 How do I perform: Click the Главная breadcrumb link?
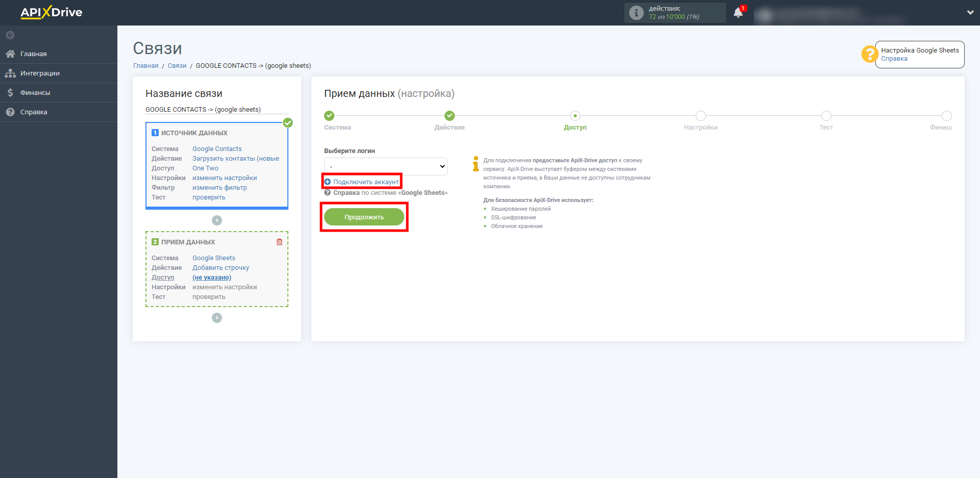click(x=146, y=66)
